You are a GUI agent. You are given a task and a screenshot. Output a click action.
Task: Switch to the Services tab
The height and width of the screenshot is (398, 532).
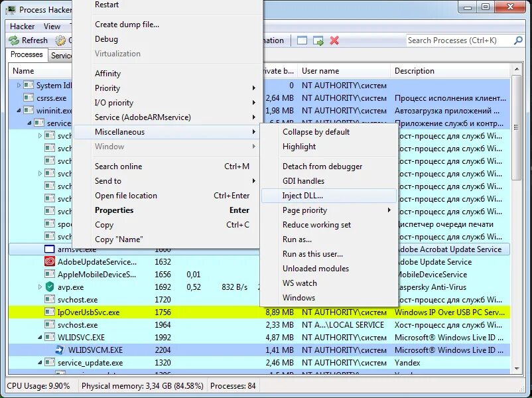(x=61, y=56)
